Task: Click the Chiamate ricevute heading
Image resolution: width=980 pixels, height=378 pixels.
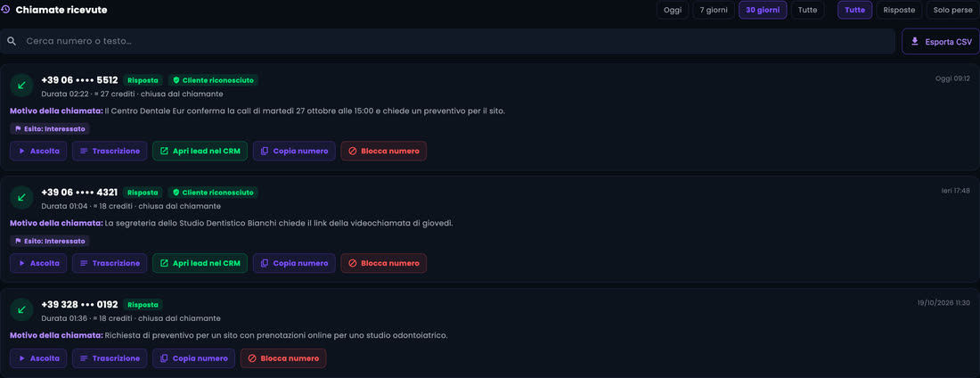Action: tap(61, 10)
